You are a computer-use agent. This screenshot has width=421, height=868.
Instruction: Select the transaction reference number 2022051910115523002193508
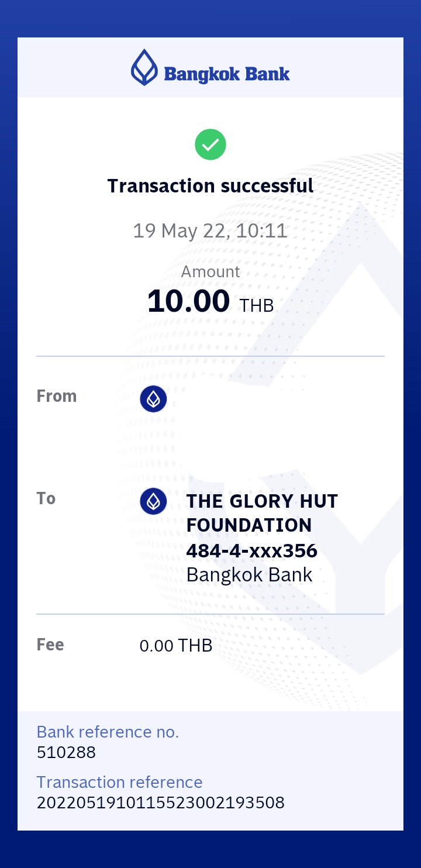161,802
